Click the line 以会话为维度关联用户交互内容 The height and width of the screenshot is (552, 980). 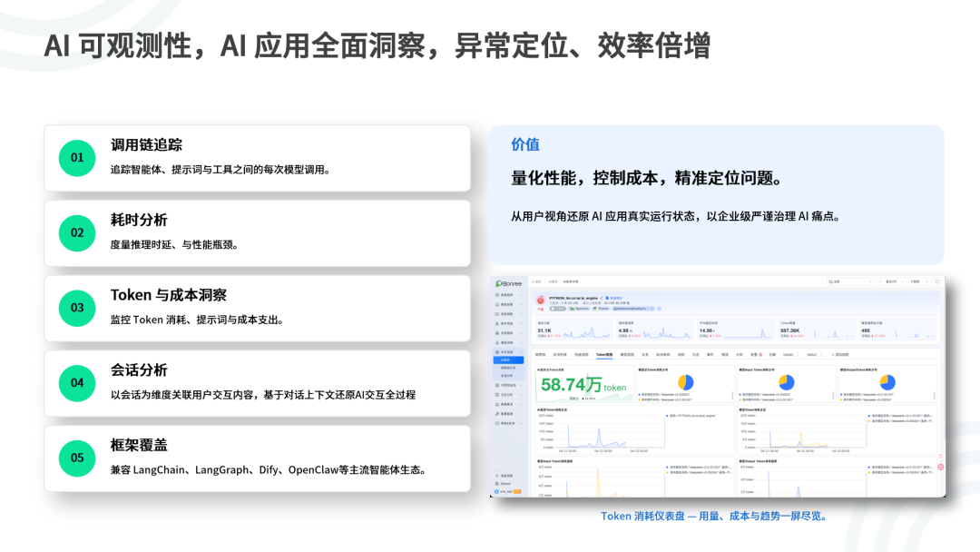[263, 394]
